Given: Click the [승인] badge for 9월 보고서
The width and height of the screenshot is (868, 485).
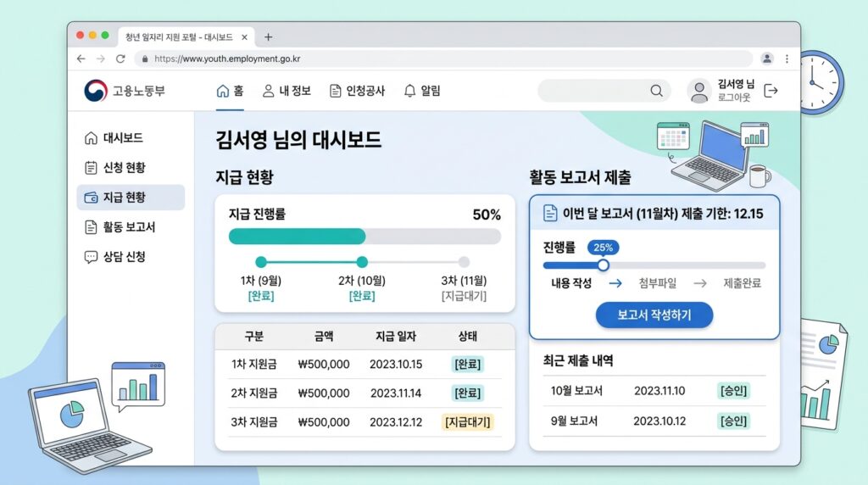Looking at the screenshot, I should pos(733,421).
